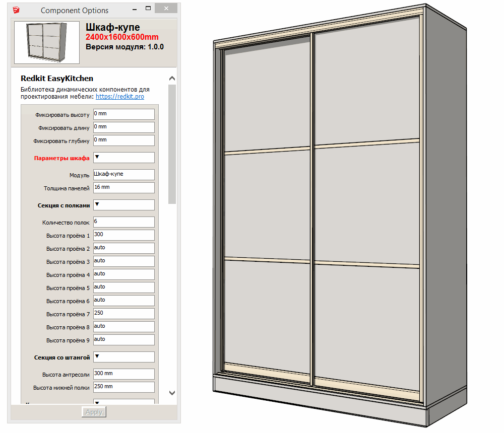Open the redkit.pro link
Viewport: 504px width, 433px height.
[119, 97]
